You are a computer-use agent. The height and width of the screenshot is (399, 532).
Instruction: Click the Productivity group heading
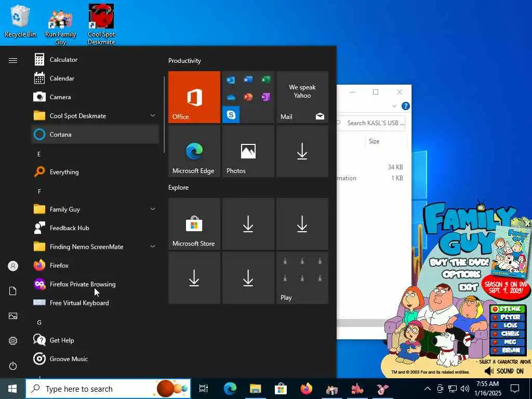184,61
